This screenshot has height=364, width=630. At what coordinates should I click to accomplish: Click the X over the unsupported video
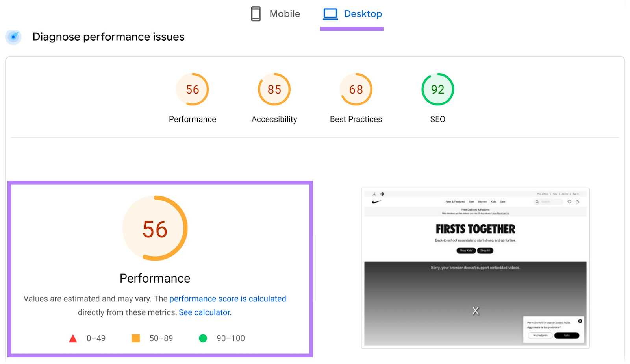pyautogui.click(x=475, y=310)
